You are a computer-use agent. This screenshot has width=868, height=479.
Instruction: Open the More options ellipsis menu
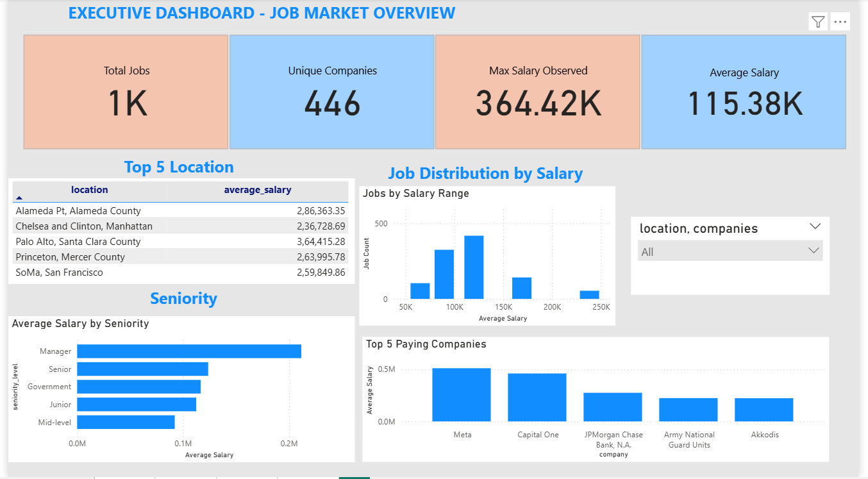click(840, 21)
